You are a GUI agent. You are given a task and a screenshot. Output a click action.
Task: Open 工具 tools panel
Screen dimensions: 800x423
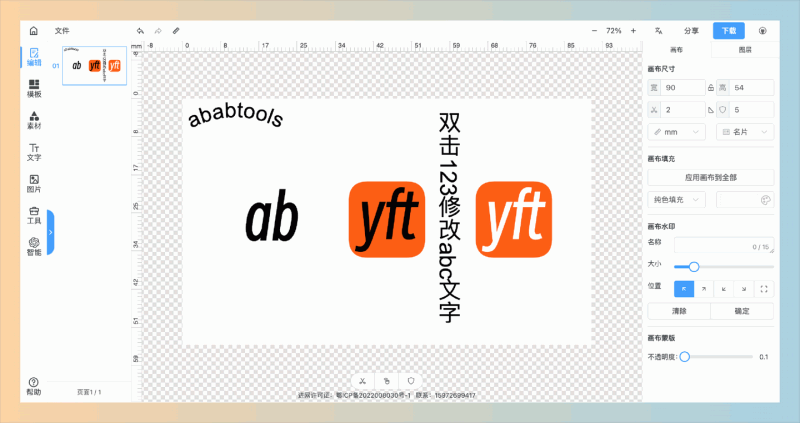coord(34,215)
